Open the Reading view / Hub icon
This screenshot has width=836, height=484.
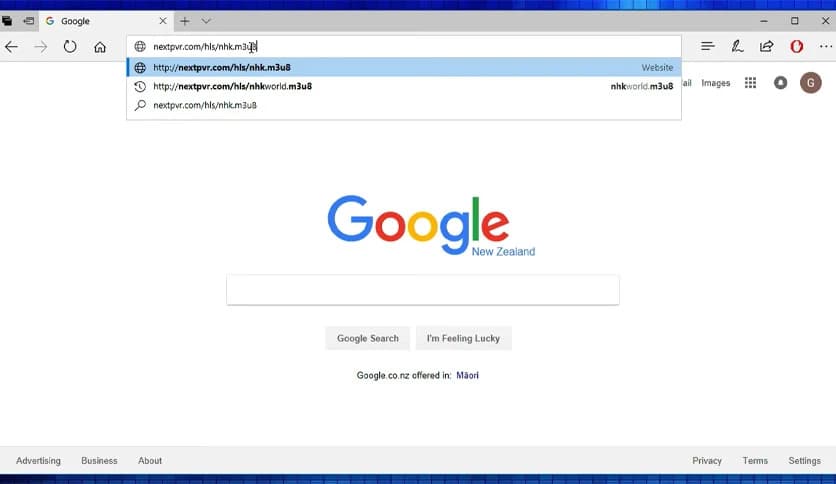708,46
